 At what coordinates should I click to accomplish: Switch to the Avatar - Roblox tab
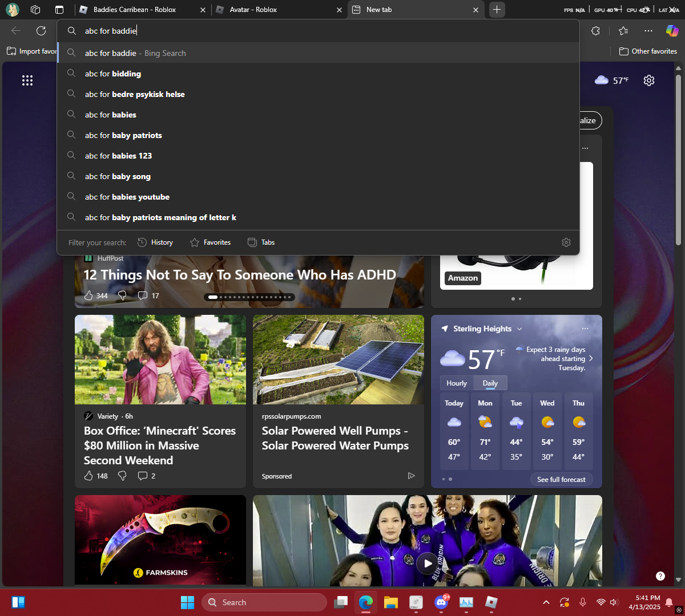point(254,10)
